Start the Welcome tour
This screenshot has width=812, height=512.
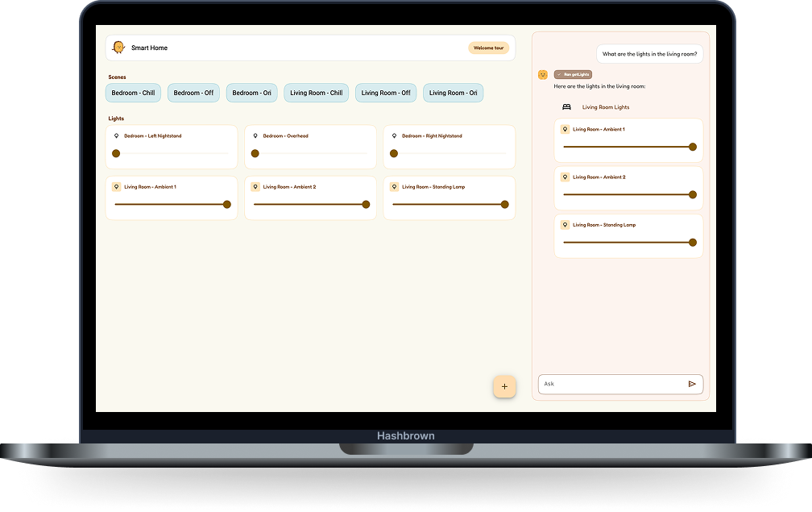point(488,48)
